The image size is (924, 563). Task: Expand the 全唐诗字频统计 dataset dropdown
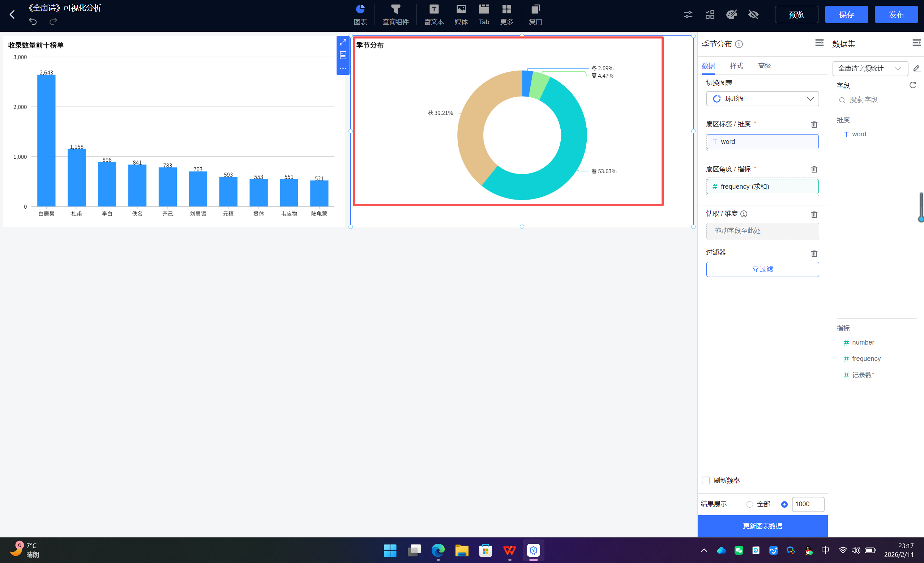pyautogui.click(x=870, y=69)
